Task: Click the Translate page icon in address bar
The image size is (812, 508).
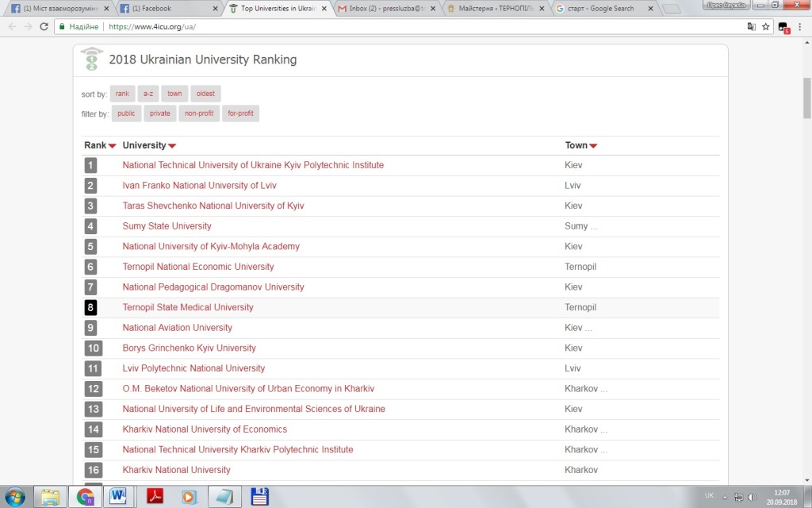Action: click(x=751, y=26)
